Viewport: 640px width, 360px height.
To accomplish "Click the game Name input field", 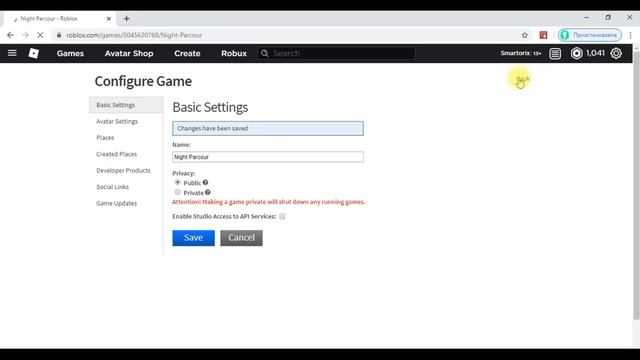I will [x=268, y=157].
